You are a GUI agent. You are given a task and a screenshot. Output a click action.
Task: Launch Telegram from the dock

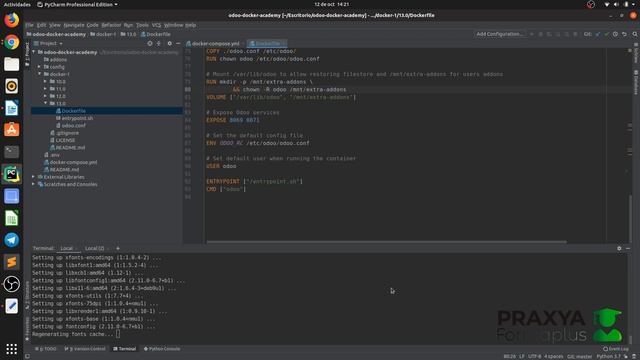tap(11, 240)
